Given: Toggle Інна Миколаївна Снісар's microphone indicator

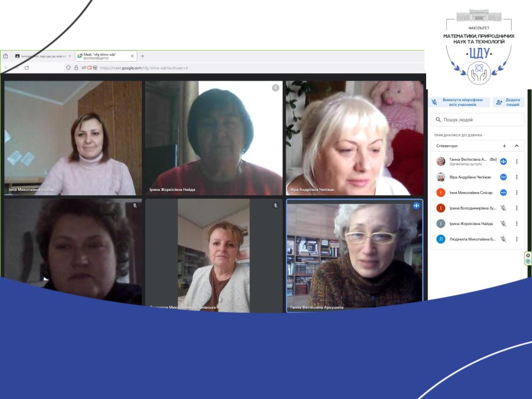Looking at the screenshot, I should tap(503, 193).
